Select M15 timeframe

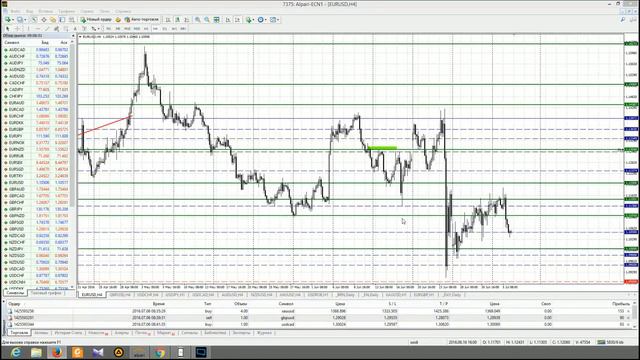(127, 29)
